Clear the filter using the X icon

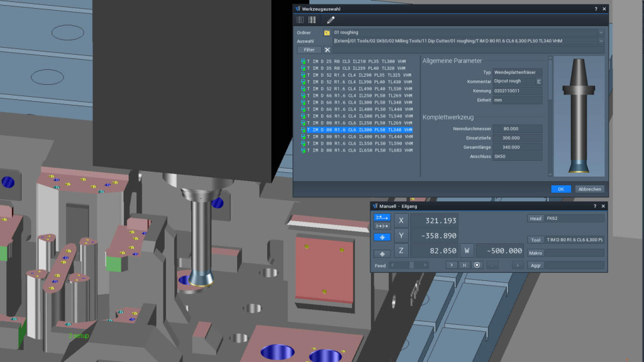(x=327, y=49)
